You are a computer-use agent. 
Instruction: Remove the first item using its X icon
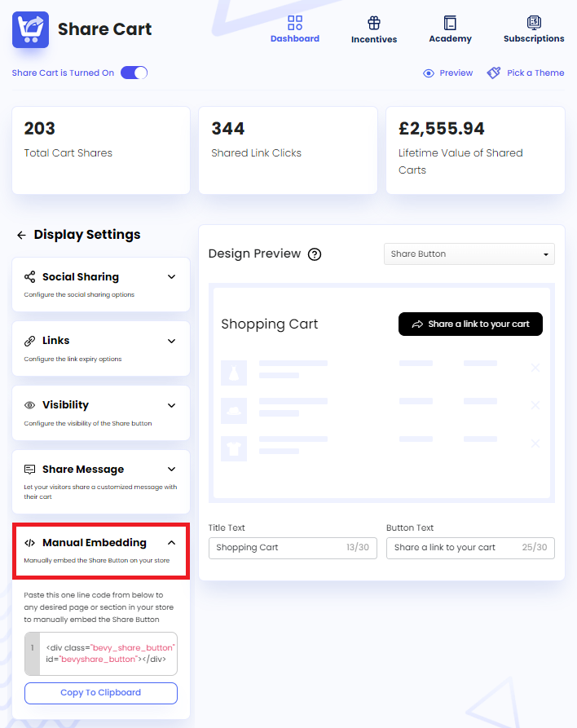point(535,368)
